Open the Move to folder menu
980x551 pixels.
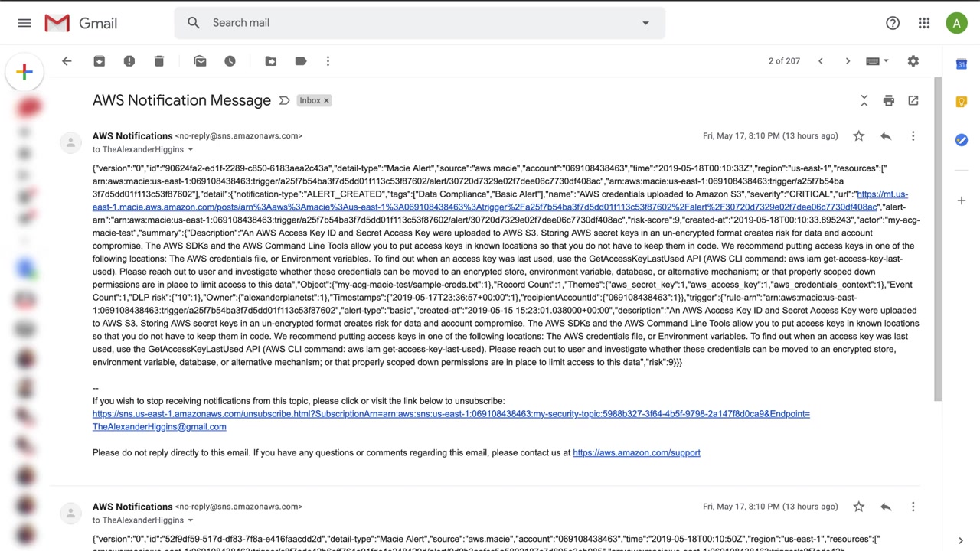pos(271,61)
